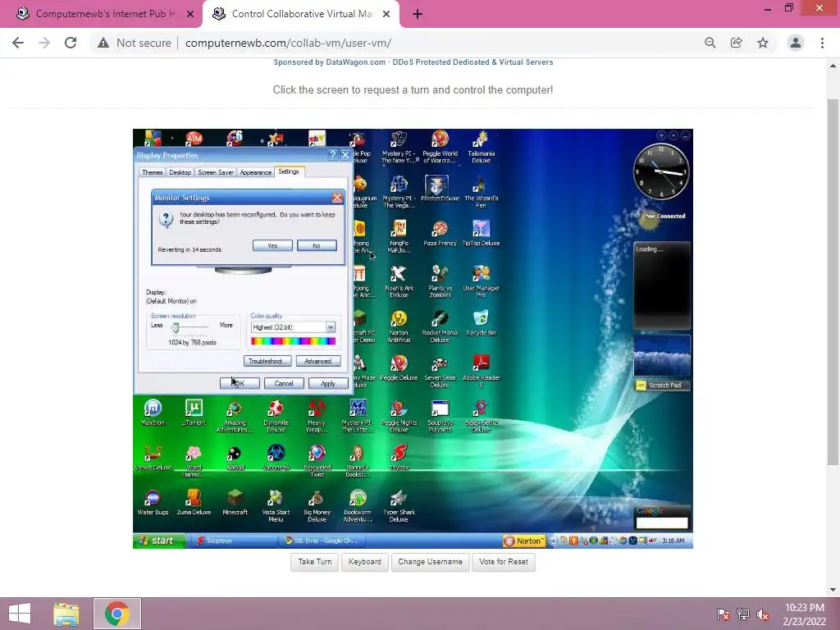Launch the TipTop Deluxe desktop icon
840x630 pixels.
click(x=481, y=233)
